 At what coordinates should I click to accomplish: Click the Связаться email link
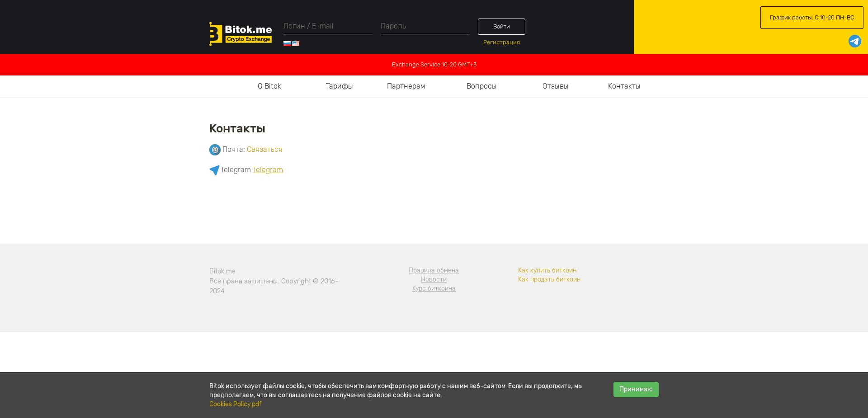[264, 149]
